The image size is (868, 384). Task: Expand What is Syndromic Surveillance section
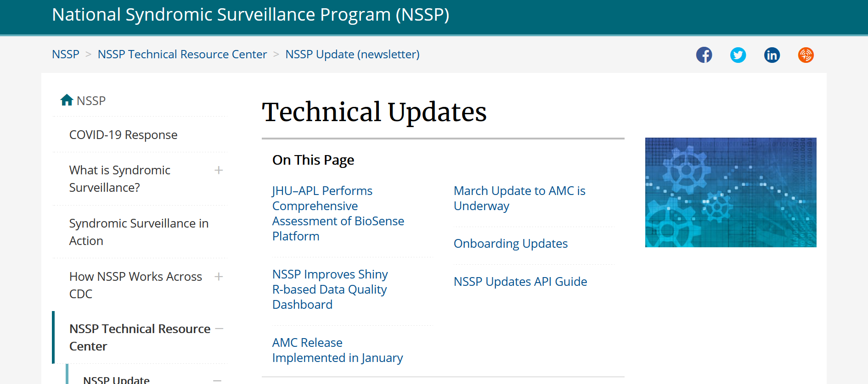pyautogui.click(x=219, y=170)
